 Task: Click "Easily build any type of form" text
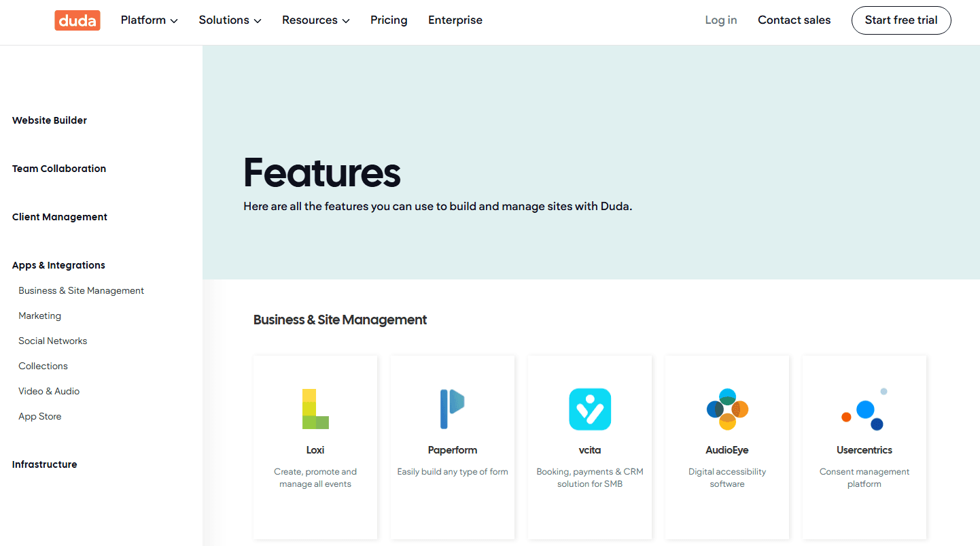coord(453,472)
